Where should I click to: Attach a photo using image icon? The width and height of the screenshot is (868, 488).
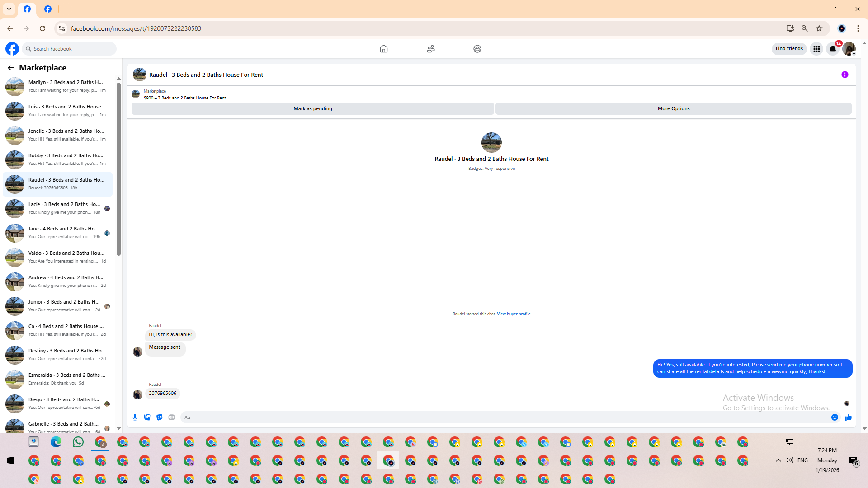(x=147, y=418)
